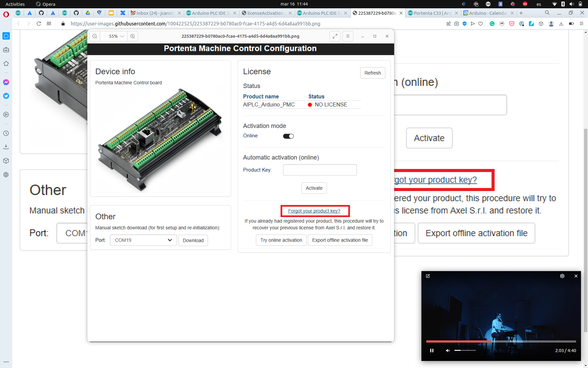The width and height of the screenshot is (588, 368).
Task: Open the tab grid icon beside reload
Action: pyautogui.click(x=49, y=24)
